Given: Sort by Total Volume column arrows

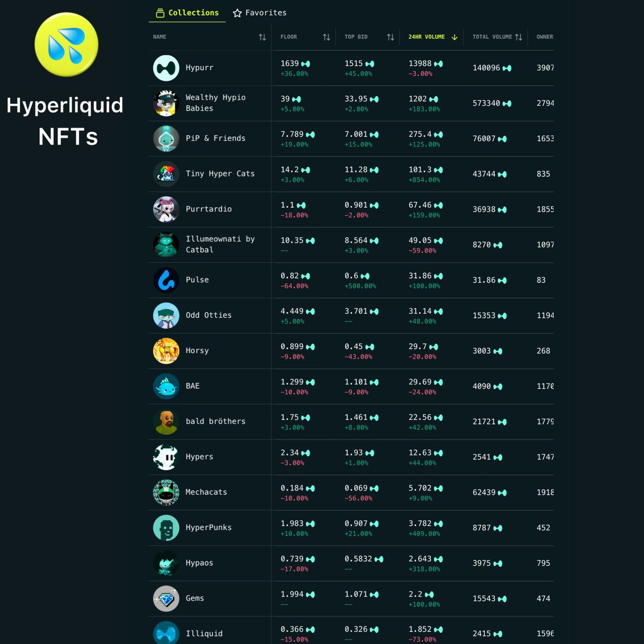Looking at the screenshot, I should pyautogui.click(x=518, y=37).
